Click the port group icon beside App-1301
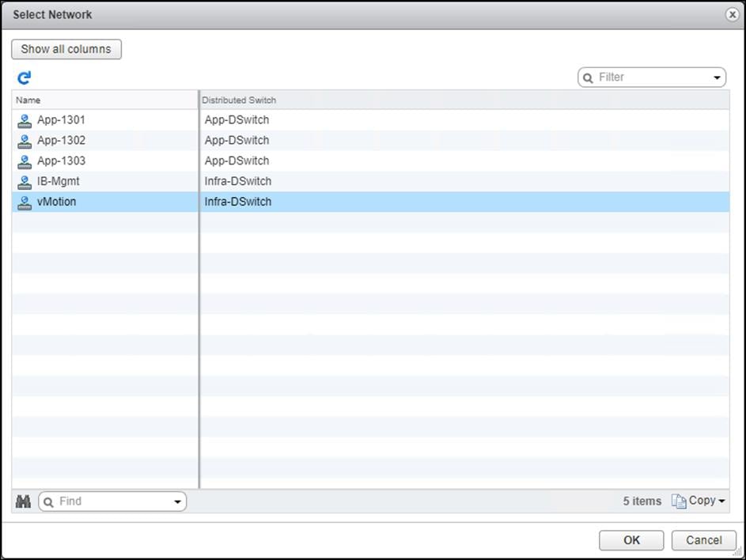746x560 pixels. pyautogui.click(x=24, y=119)
